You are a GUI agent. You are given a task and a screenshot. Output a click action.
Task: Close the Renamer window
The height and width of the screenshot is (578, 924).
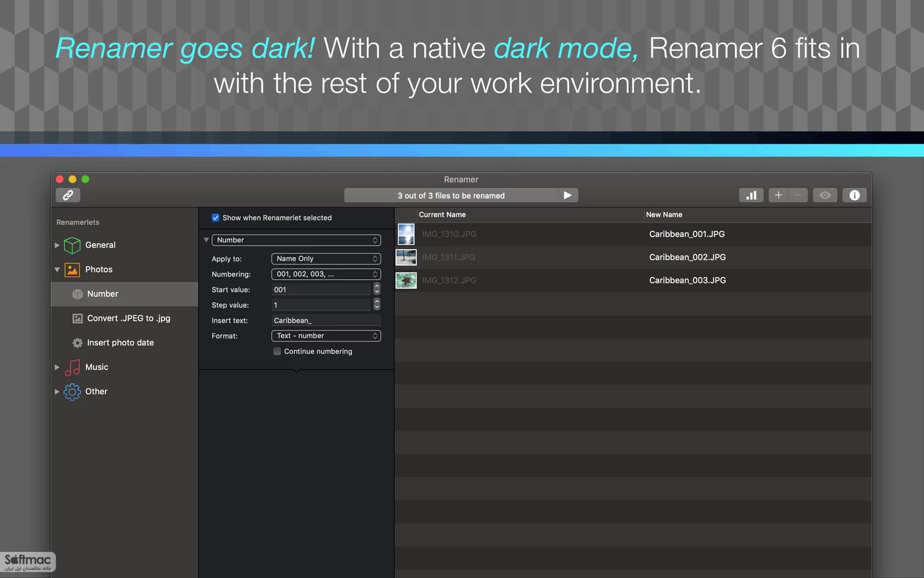click(x=60, y=179)
